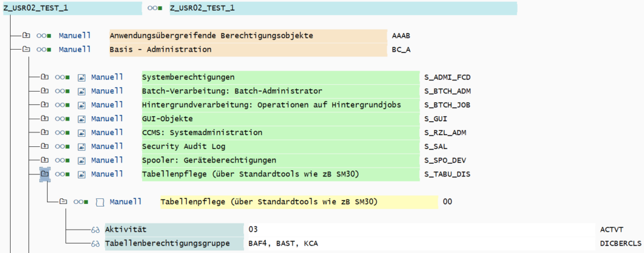Click the status lights icon in the Basis - Administration row
Viewport: 644px width, 253px height.
(x=43, y=50)
